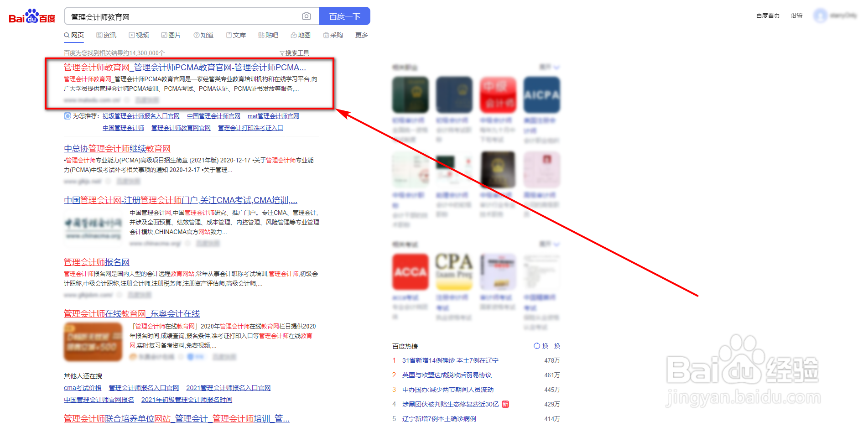
Task: Switch to the 资讯 tab
Action: coord(106,35)
